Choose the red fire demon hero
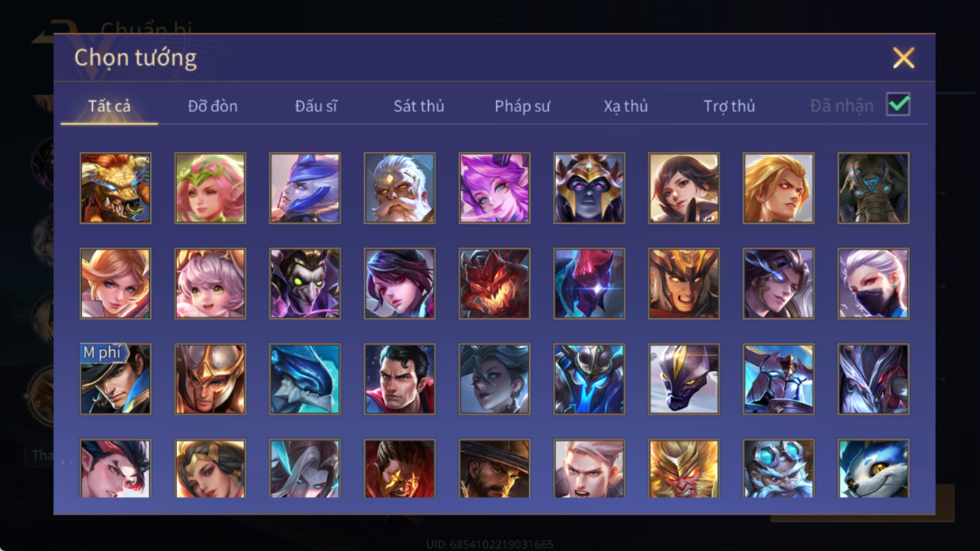 click(495, 284)
